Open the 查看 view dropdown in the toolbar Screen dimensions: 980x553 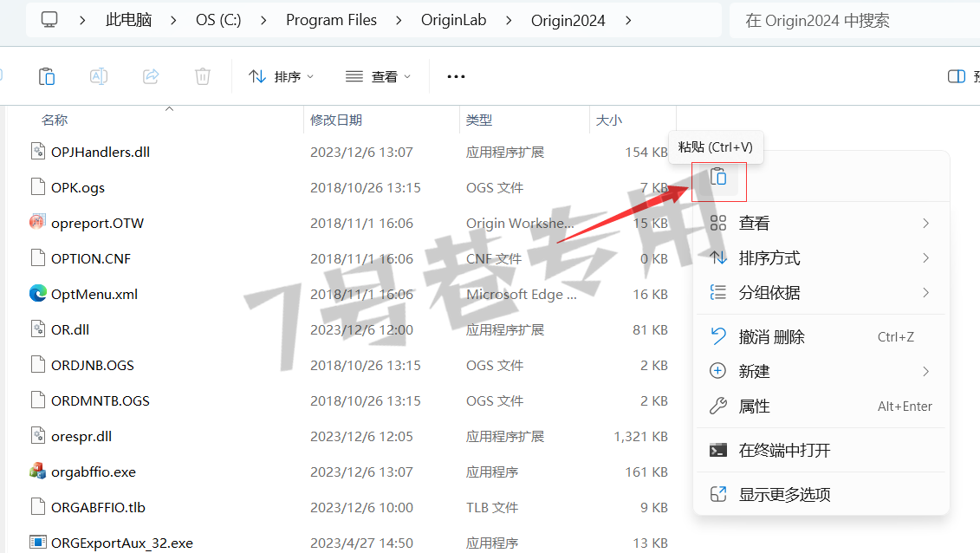pyautogui.click(x=378, y=76)
